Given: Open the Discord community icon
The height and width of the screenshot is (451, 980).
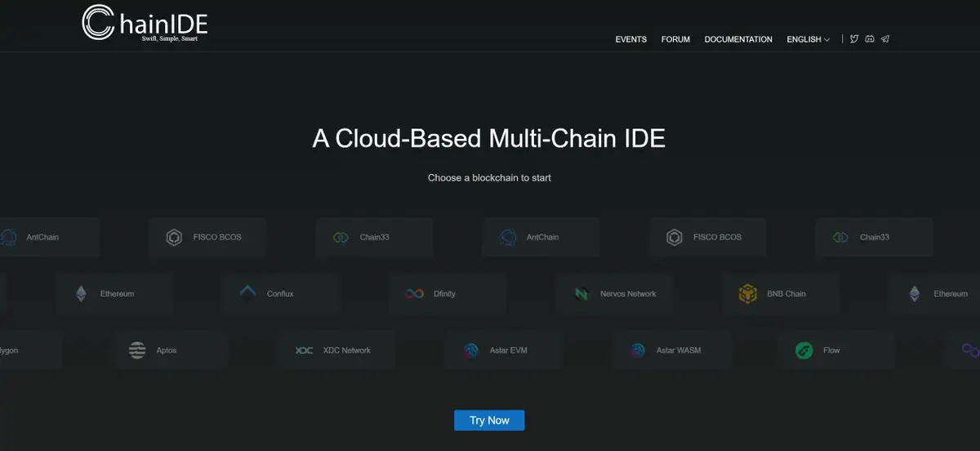Looking at the screenshot, I should tap(870, 39).
